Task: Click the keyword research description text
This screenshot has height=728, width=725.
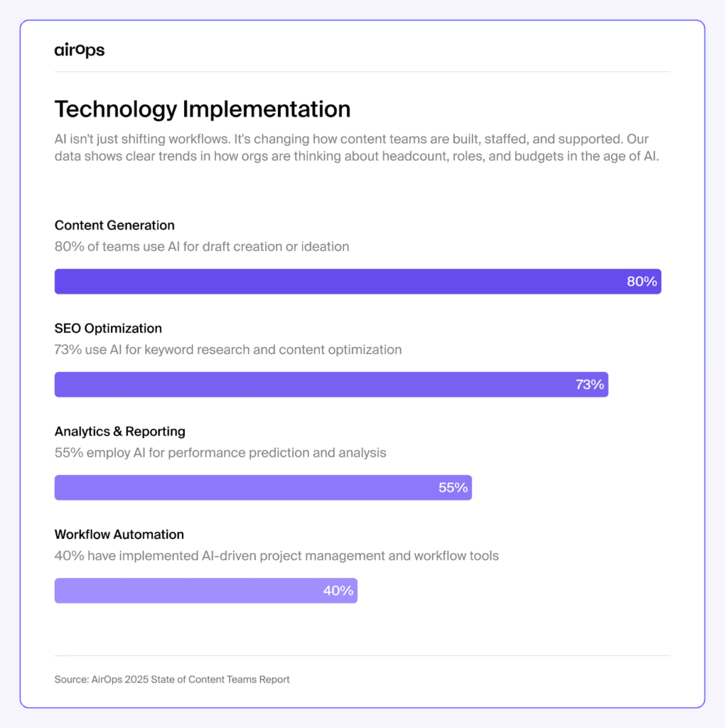Action: [x=228, y=350]
